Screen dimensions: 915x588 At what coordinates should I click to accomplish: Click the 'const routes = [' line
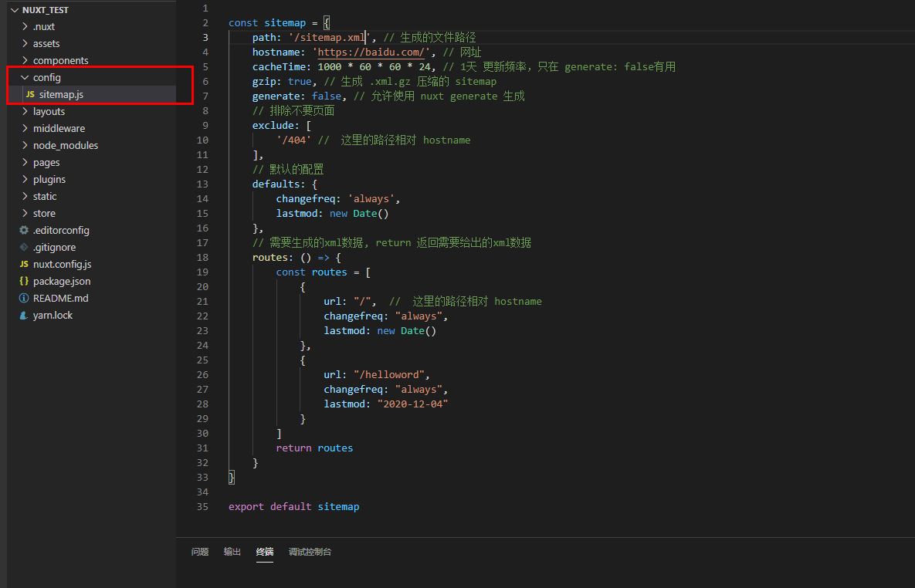click(324, 272)
